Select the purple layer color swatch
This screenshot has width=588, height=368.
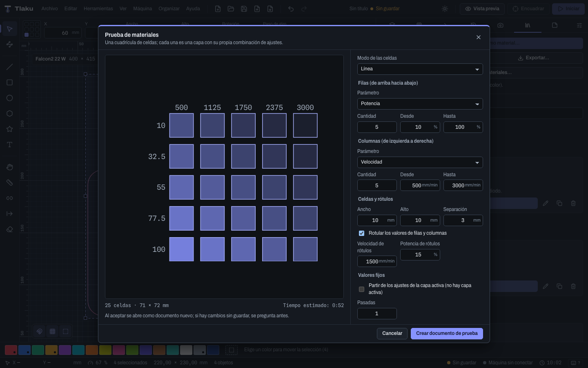tap(65, 350)
